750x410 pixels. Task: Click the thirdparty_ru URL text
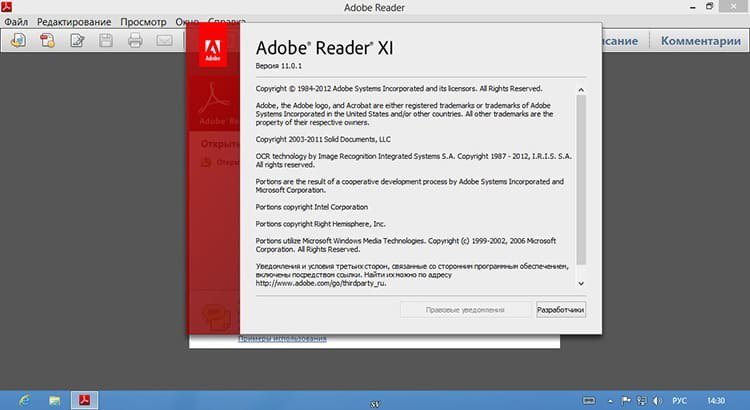320,283
